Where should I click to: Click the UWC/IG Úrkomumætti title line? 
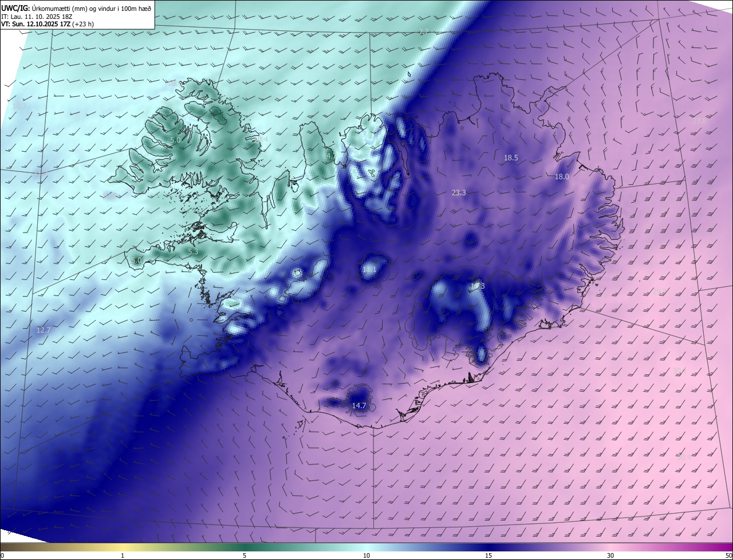[76, 7]
